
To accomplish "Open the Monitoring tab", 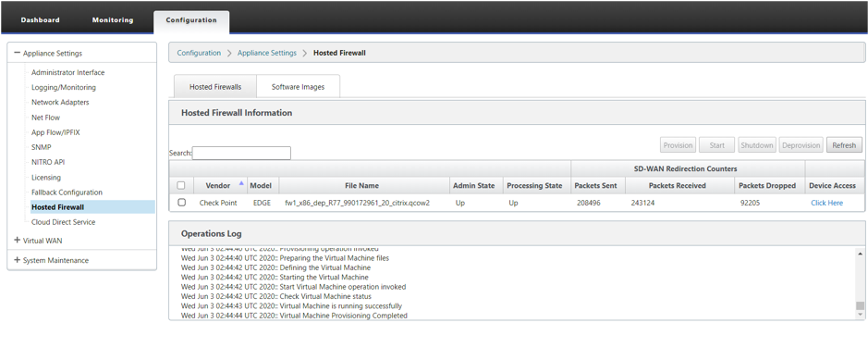I will [113, 20].
